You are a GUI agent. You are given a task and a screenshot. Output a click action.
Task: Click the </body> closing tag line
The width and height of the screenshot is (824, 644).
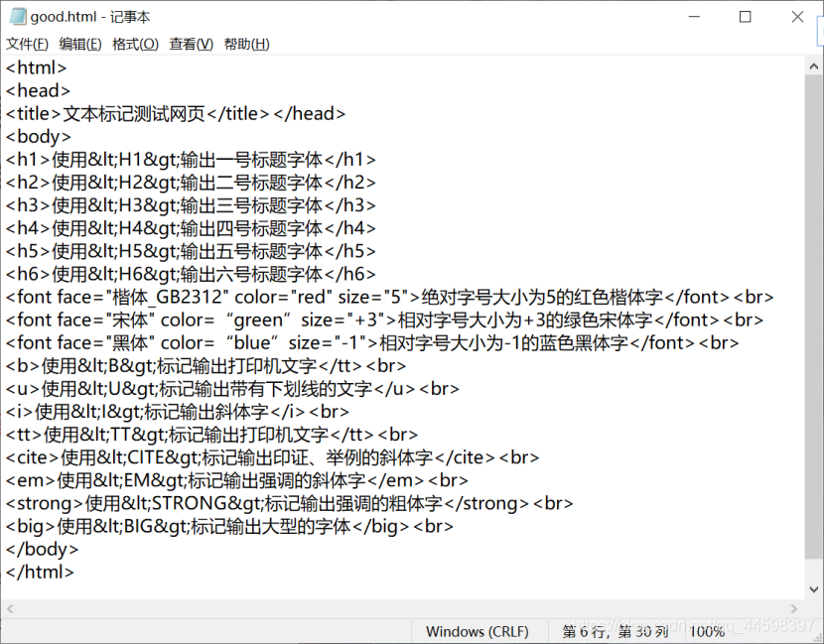point(42,550)
